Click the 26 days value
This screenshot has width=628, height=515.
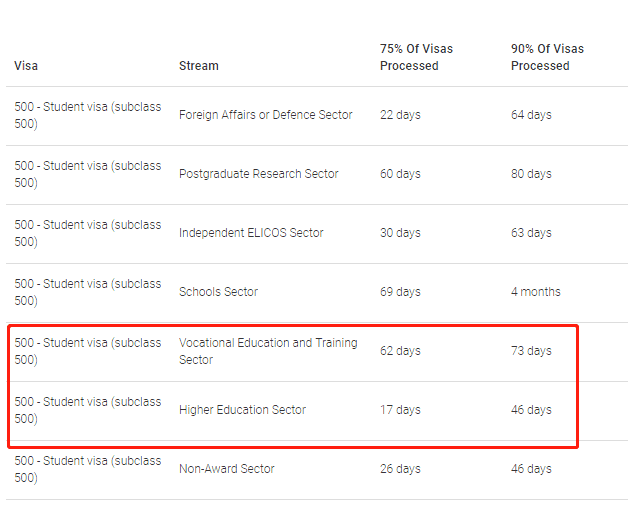[400, 469]
